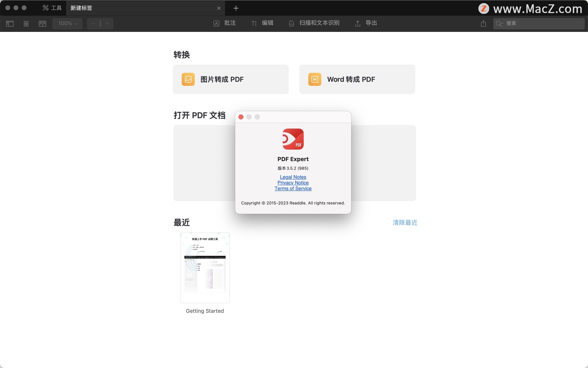
Task: Open the Privacy Notice link
Action: click(x=293, y=183)
